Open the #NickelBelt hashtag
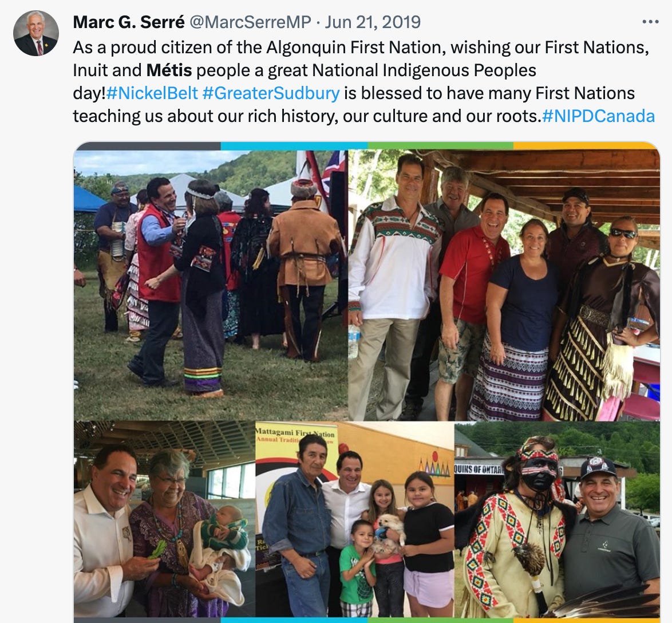The width and height of the screenshot is (672, 623). click(x=152, y=93)
